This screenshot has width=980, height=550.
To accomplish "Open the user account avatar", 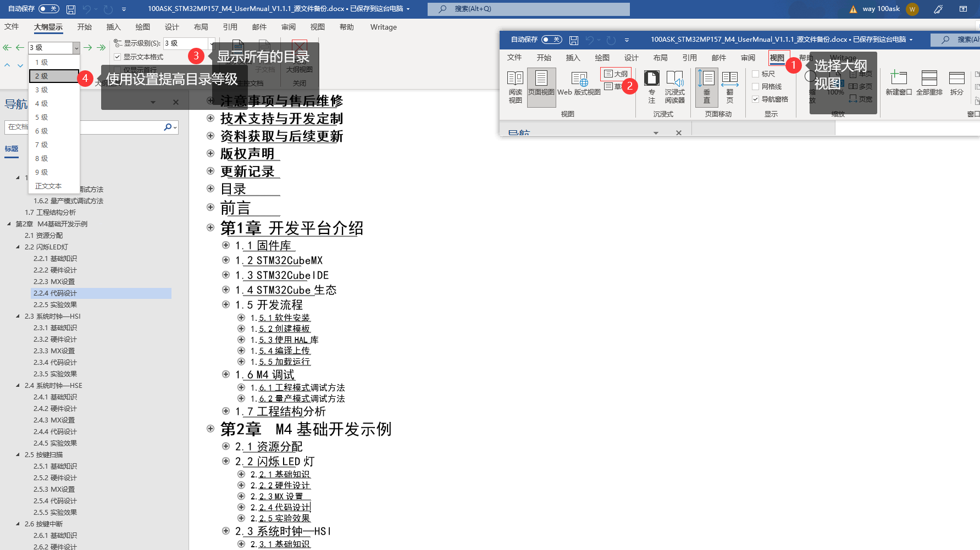I will click(912, 9).
